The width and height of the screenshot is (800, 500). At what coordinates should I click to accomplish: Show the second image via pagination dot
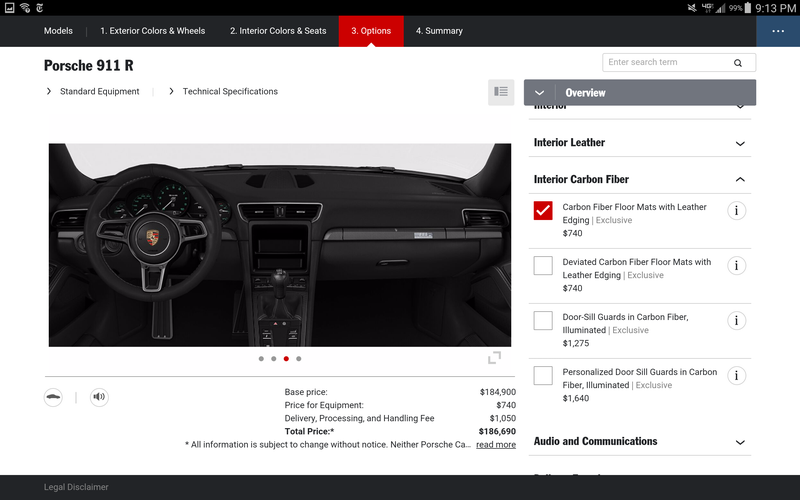273,359
